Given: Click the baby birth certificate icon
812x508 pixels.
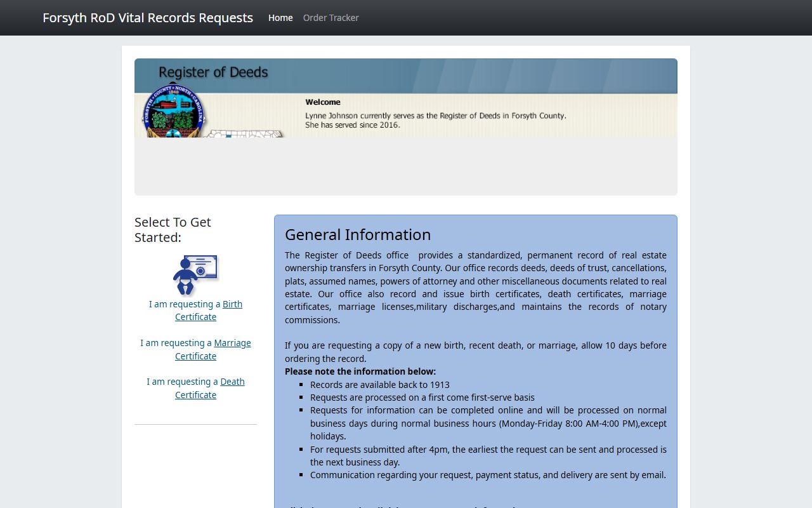Looking at the screenshot, I should [195, 275].
